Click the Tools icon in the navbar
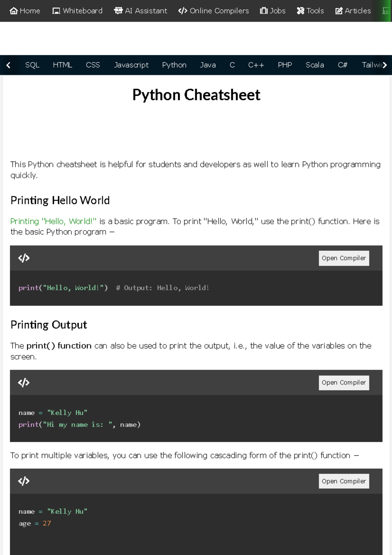This screenshot has width=392, height=555. [x=300, y=11]
